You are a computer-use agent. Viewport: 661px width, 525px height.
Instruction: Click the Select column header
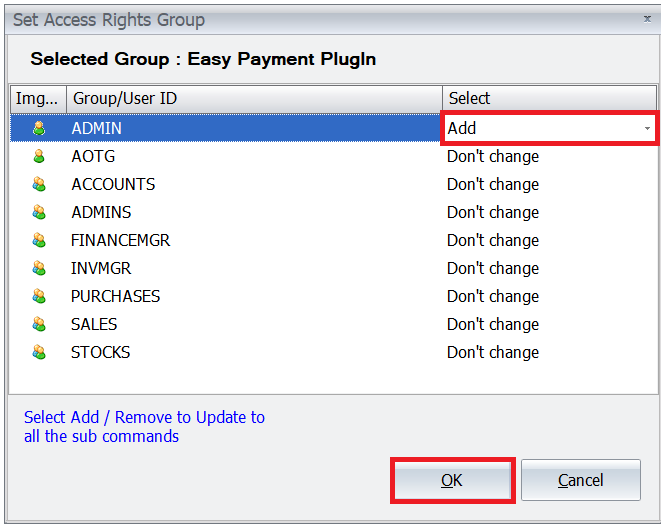pyautogui.click(x=548, y=98)
